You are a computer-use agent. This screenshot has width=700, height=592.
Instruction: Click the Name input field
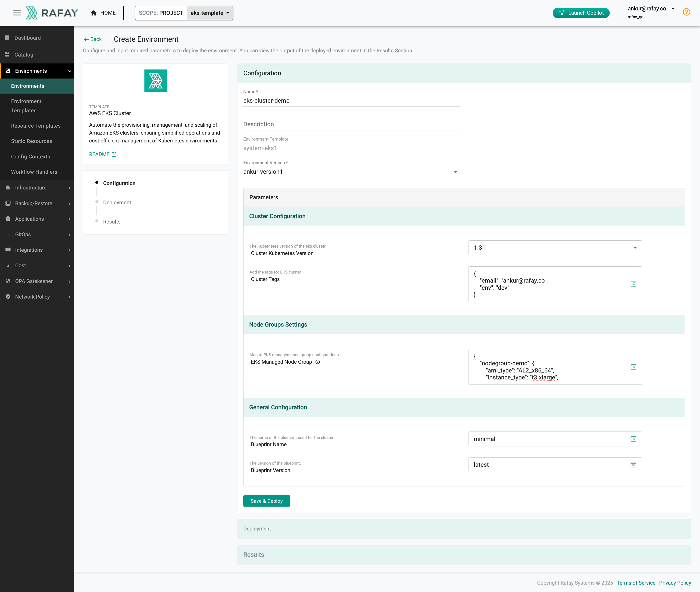[x=351, y=101]
